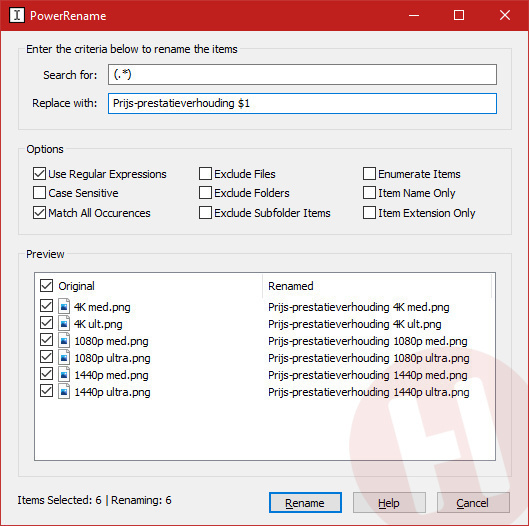Toggle Match All Occurences checkbox
529x526 pixels.
tap(39, 213)
